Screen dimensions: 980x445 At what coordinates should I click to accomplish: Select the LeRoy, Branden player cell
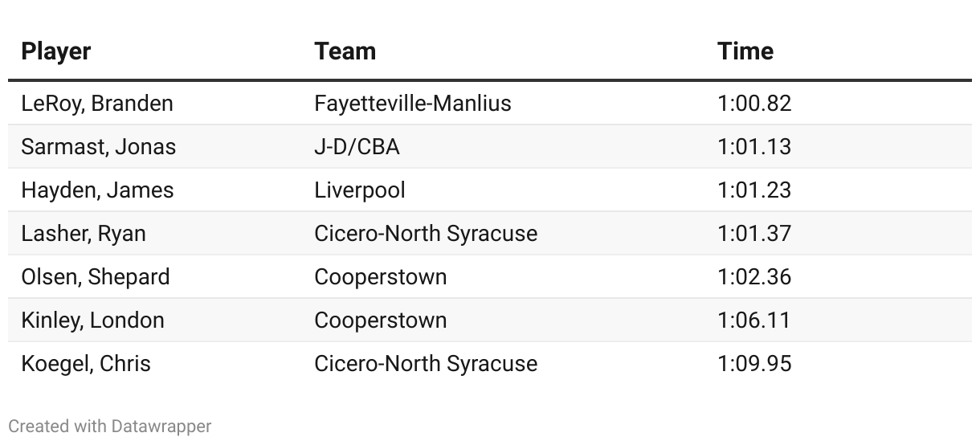[97, 104]
